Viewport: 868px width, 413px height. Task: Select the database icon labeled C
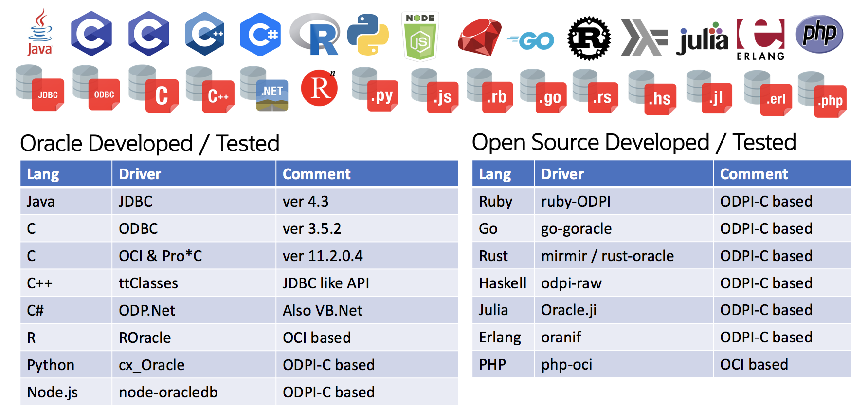153,89
